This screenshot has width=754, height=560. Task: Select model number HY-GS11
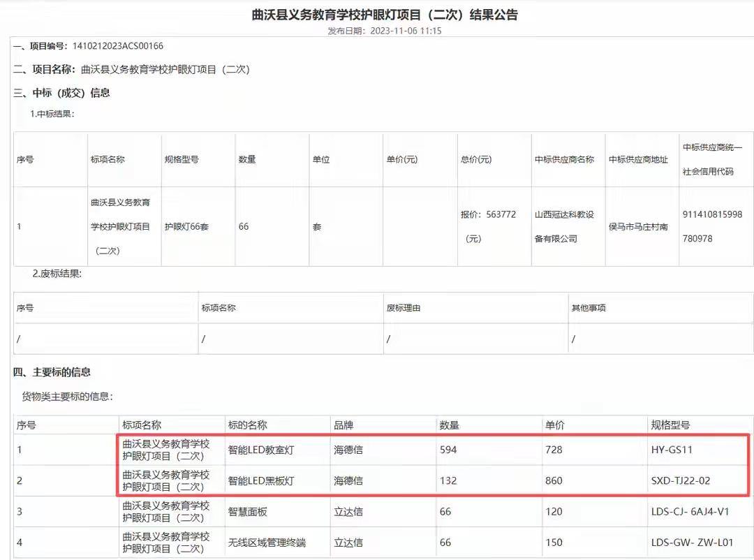point(667,450)
